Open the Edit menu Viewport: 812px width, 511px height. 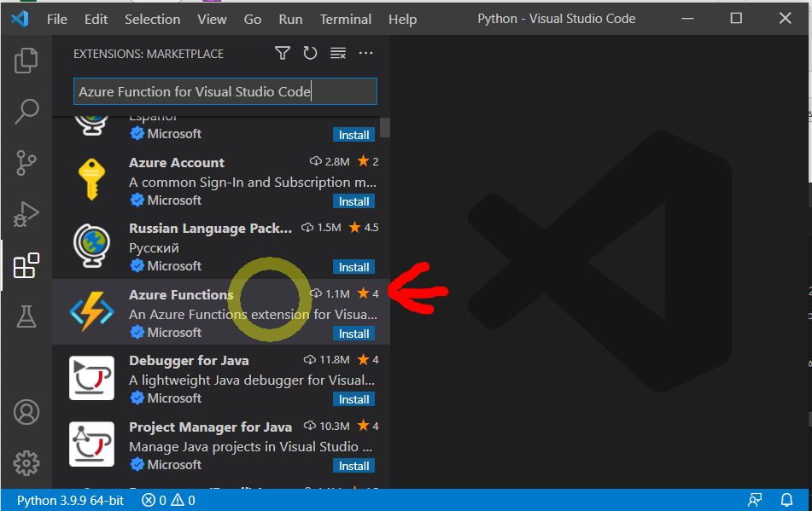coord(96,19)
